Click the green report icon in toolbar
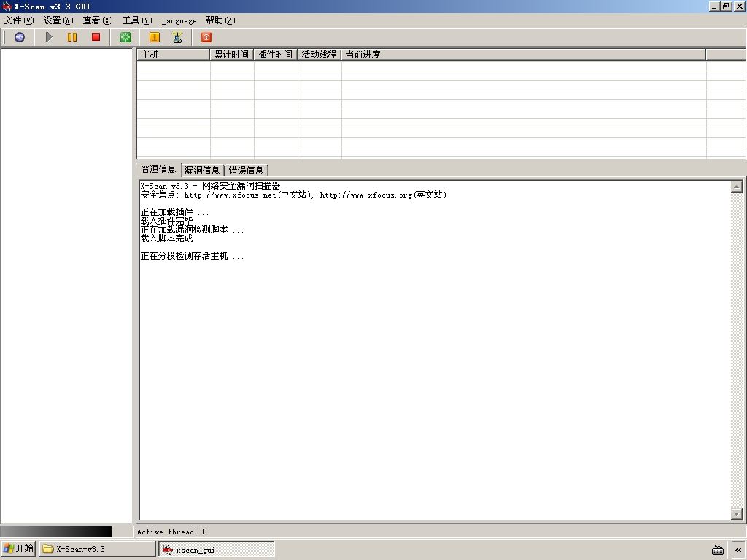The image size is (747, 560). [x=125, y=37]
